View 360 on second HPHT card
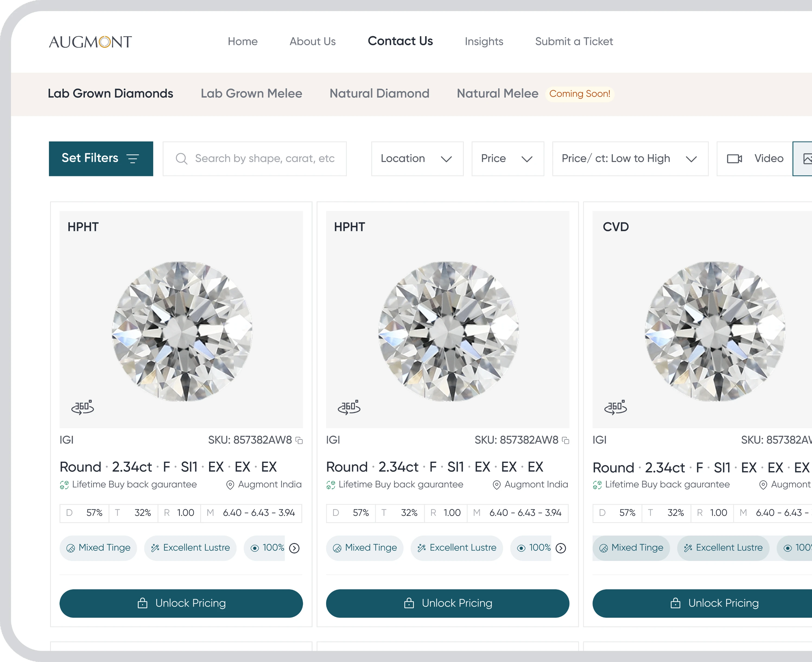 tap(349, 407)
